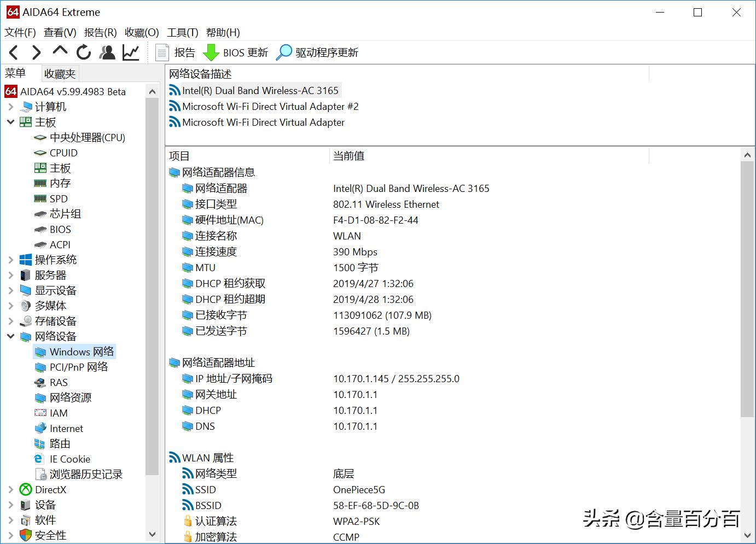Image resolution: width=756 pixels, height=544 pixels.
Task: Open IE Cookie in the sidebar
Action: tap(69, 459)
